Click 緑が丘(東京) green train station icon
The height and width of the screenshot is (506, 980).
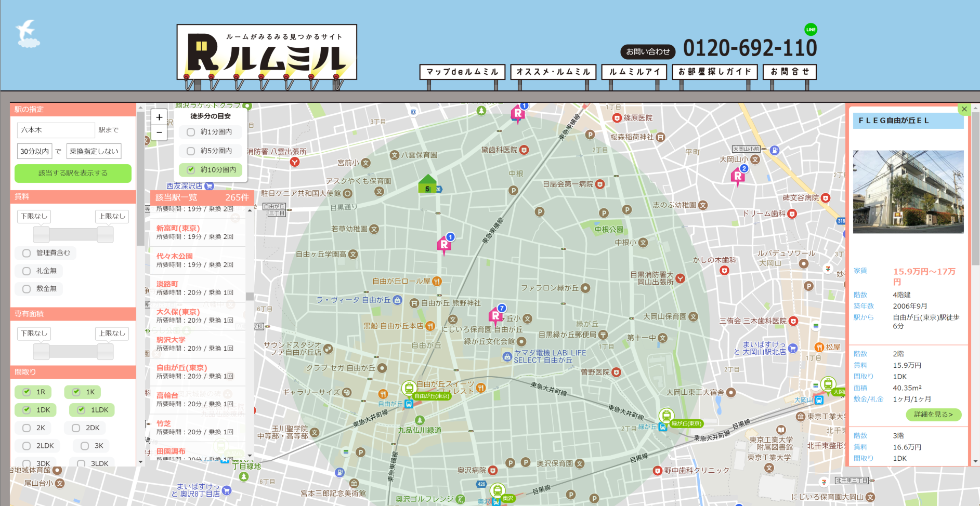tap(666, 416)
